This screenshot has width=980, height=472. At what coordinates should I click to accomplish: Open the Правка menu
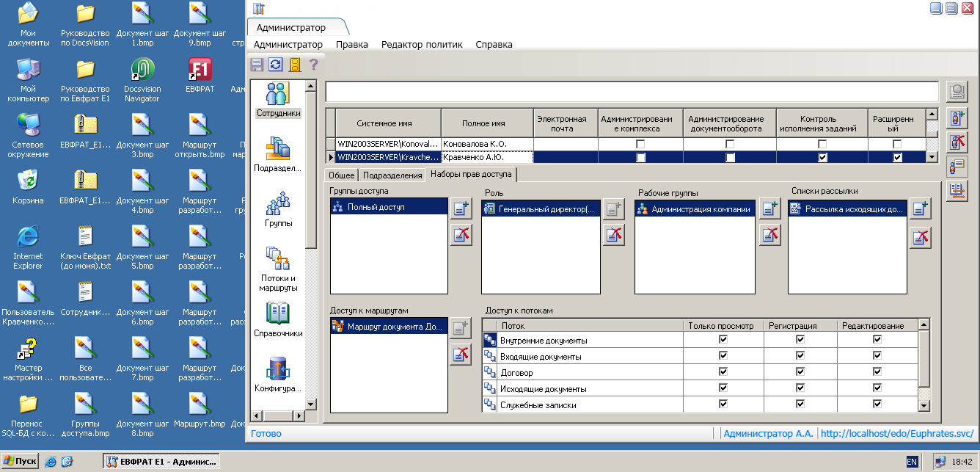click(x=352, y=44)
